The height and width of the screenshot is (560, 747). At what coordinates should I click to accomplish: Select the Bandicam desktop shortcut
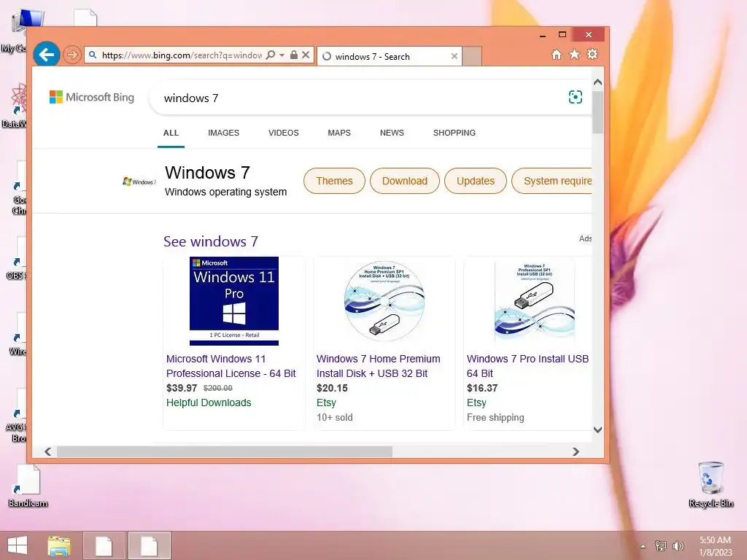point(28,486)
